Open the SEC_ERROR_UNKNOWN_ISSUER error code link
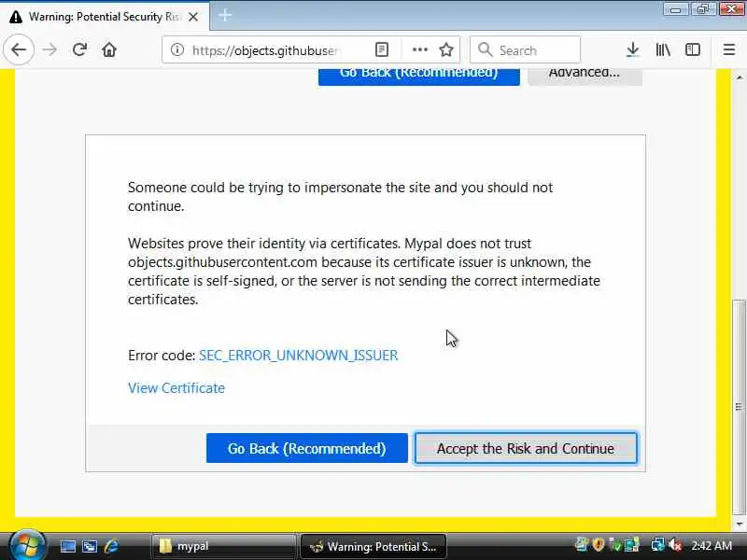The width and height of the screenshot is (747, 560). (x=298, y=356)
